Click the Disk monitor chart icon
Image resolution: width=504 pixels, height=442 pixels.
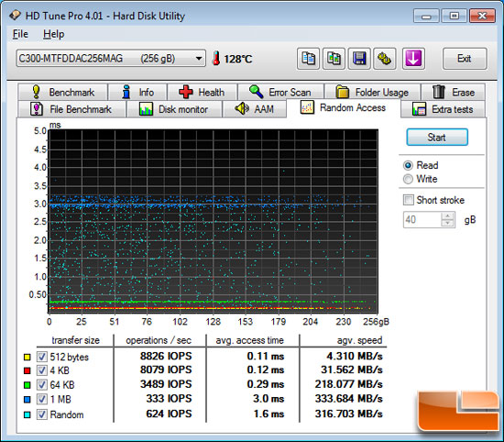pyautogui.click(x=146, y=109)
